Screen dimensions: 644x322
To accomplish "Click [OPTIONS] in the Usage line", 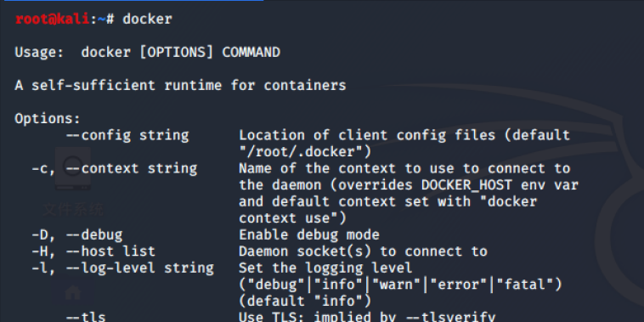I will coord(176,52).
